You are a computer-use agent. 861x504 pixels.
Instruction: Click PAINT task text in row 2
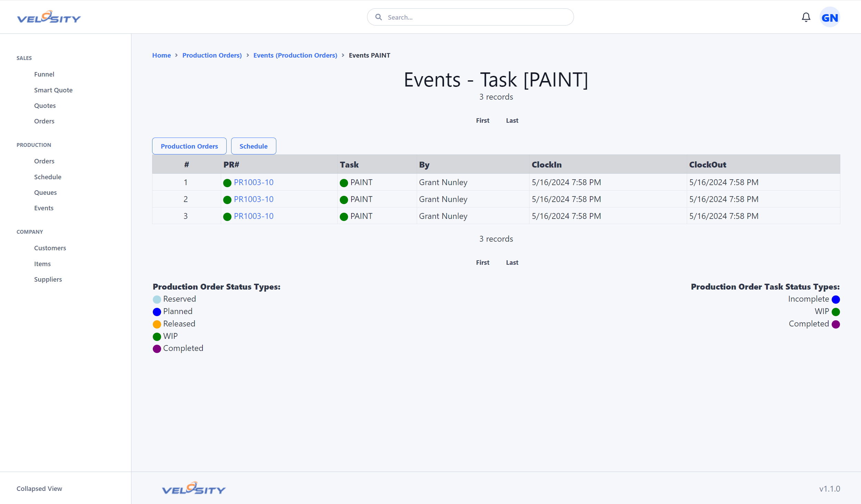[x=362, y=199]
